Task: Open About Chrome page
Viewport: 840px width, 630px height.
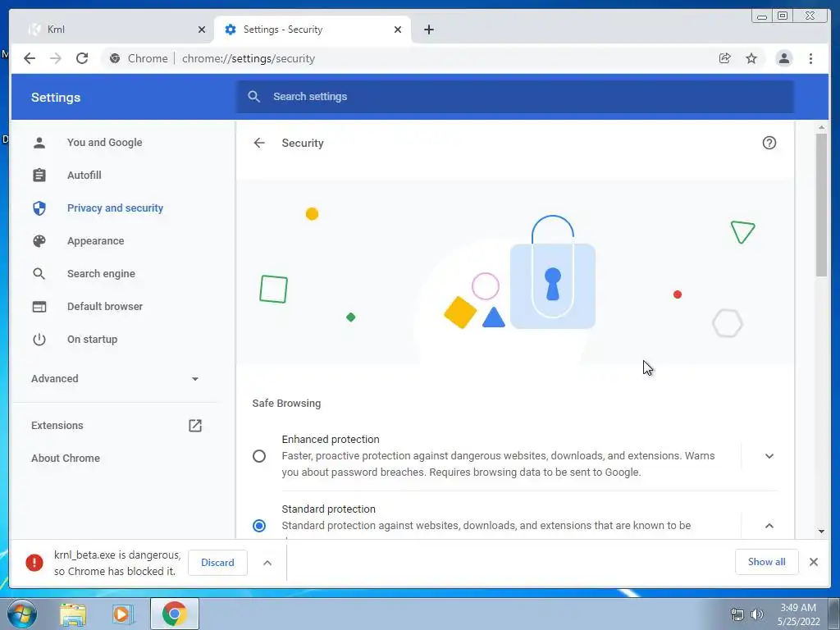Action: 66,458
